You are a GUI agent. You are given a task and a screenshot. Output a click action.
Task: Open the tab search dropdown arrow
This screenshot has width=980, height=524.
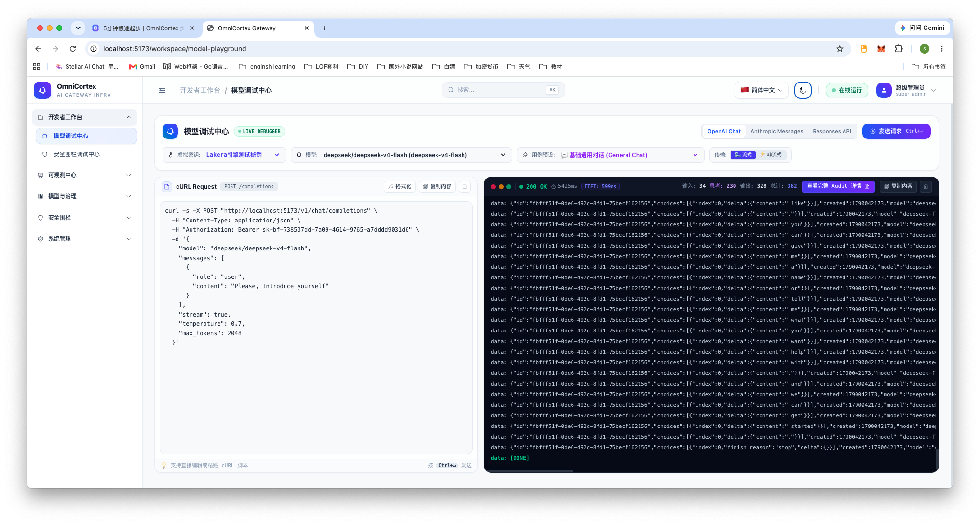[x=78, y=28]
